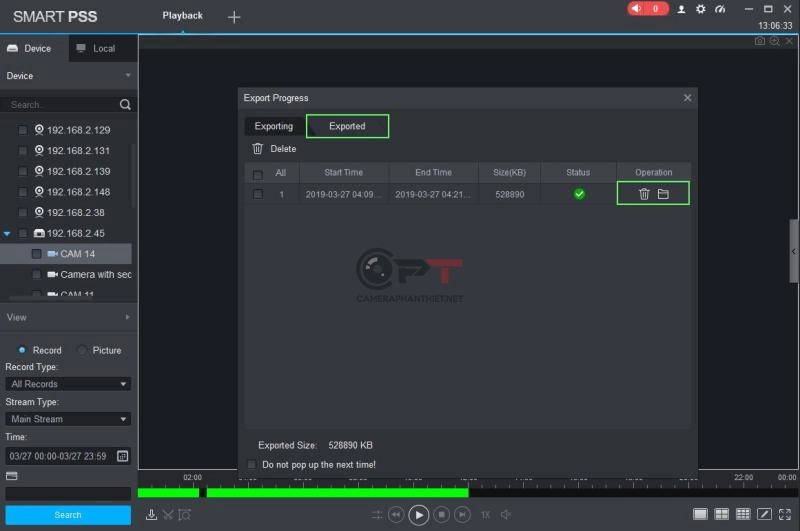The height and width of the screenshot is (531, 800).
Task: Enter fullscreen playback view
Action: click(x=783, y=515)
